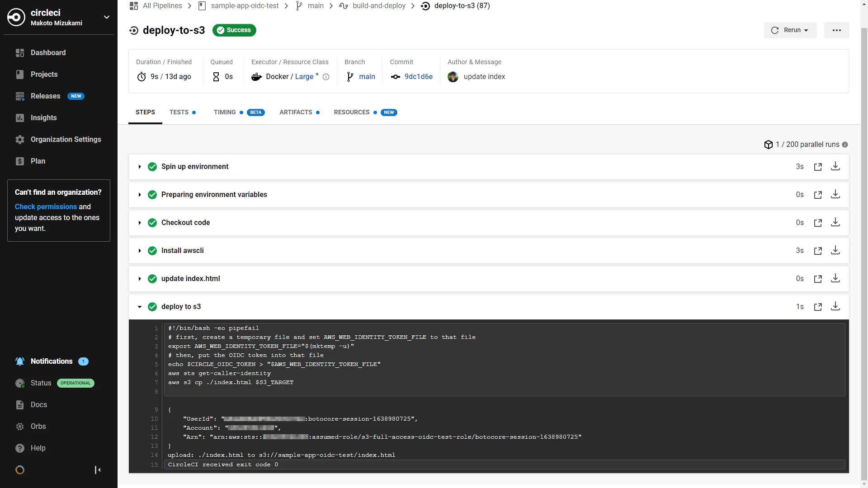Image resolution: width=868 pixels, height=488 pixels.
Task: Expand the Checkout code step
Action: coord(140,223)
